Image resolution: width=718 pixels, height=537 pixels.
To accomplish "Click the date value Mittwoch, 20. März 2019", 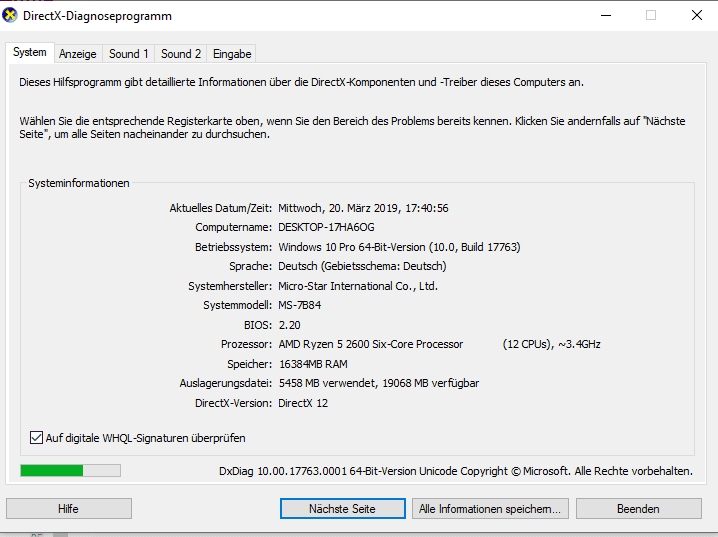I will (338, 208).
